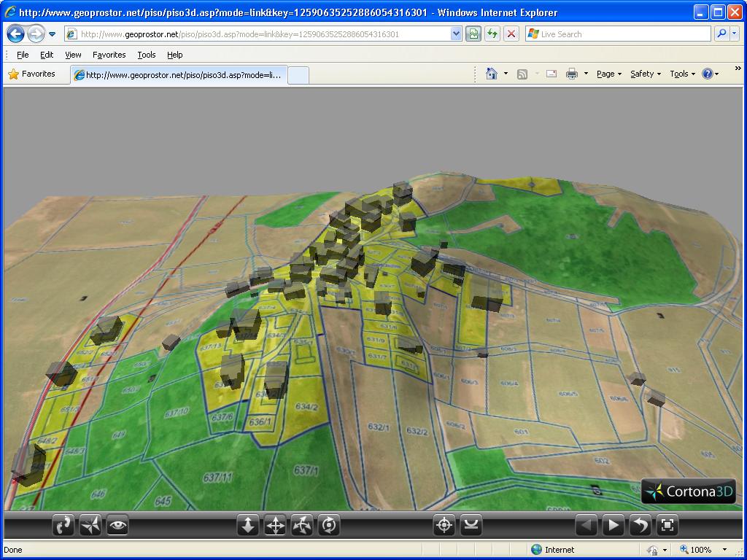Viewport: 747px width, 560px height.
Task: Click the Favorites star button
Action: click(x=32, y=74)
